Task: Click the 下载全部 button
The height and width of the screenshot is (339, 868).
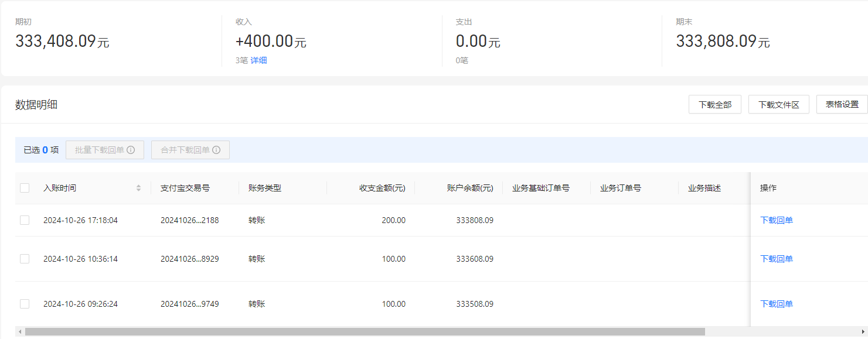Action: pyautogui.click(x=714, y=104)
